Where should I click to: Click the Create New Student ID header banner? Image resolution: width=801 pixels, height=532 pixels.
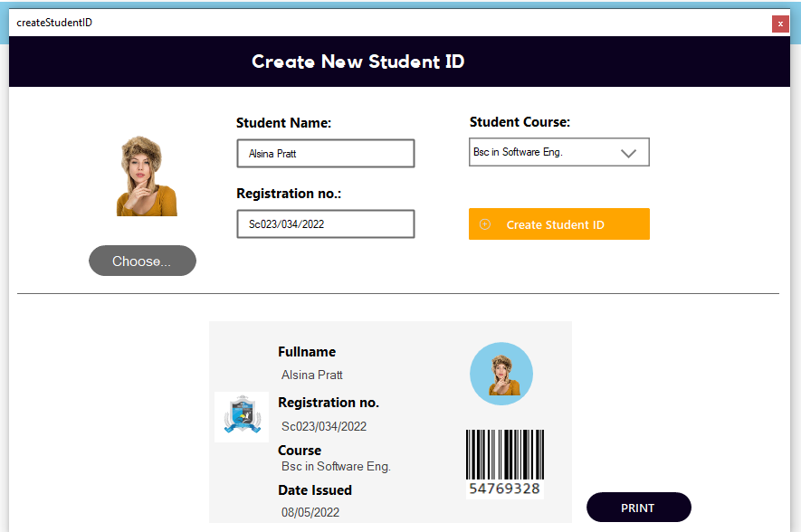358,62
